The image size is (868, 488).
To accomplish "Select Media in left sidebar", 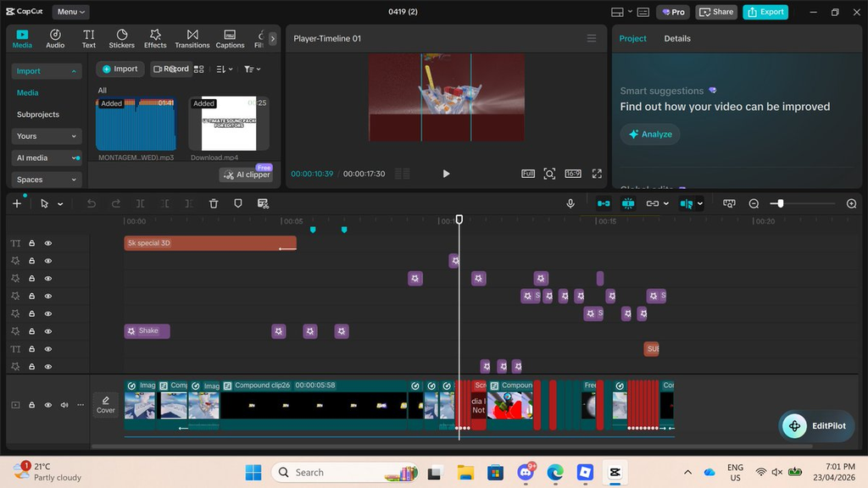I will [28, 93].
